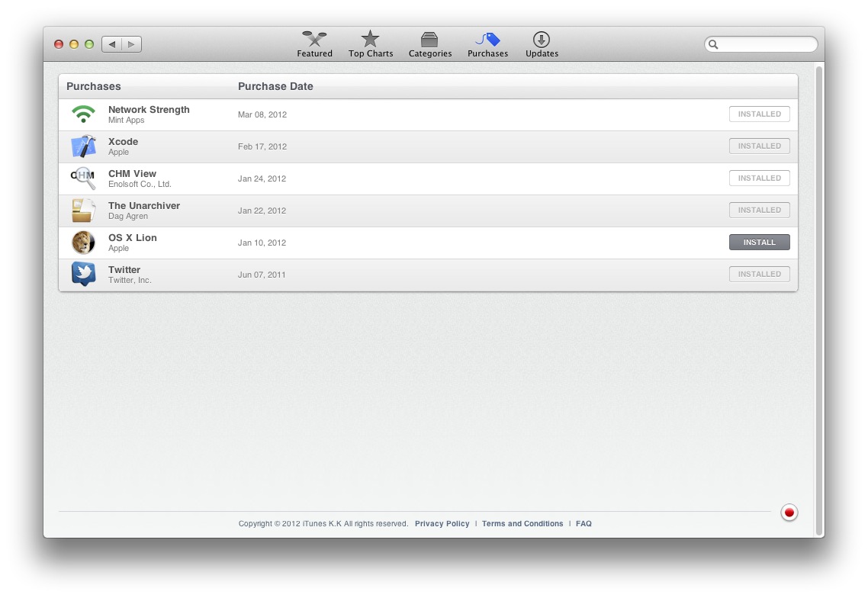This screenshot has width=868, height=598.
Task: Switch to the Categories tab label
Action: [430, 53]
